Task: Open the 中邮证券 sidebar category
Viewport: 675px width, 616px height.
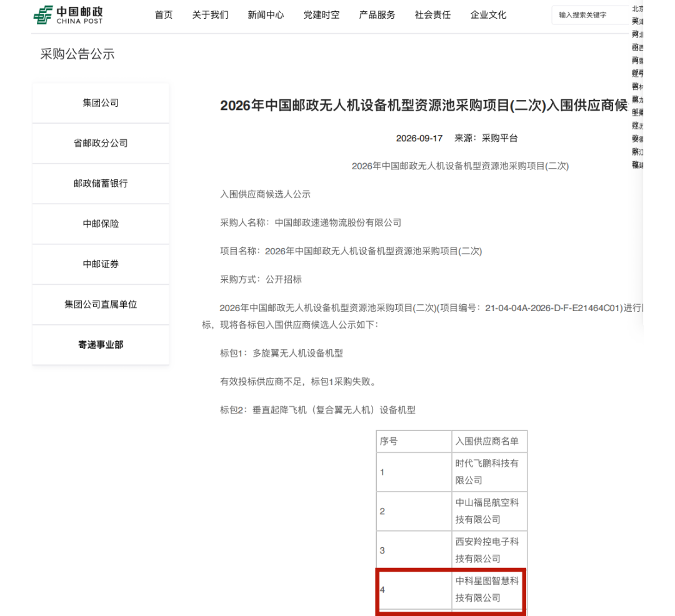Action: tap(101, 264)
